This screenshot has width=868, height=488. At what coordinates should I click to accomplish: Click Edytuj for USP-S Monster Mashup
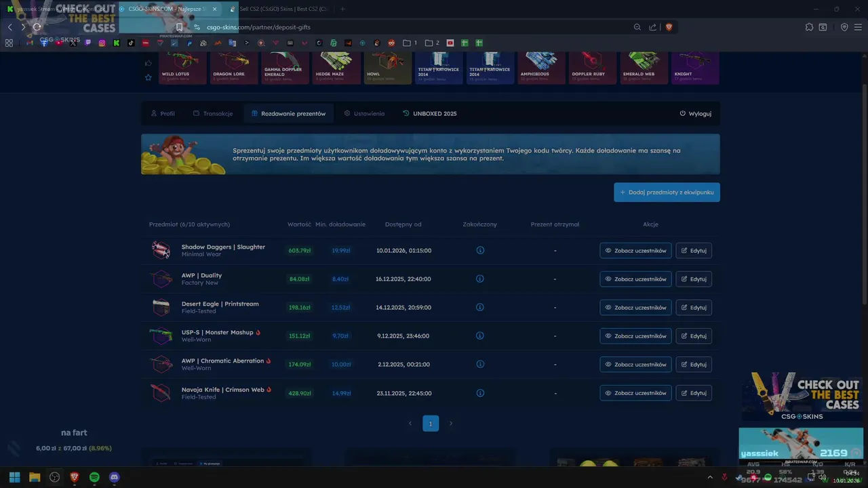click(694, 335)
